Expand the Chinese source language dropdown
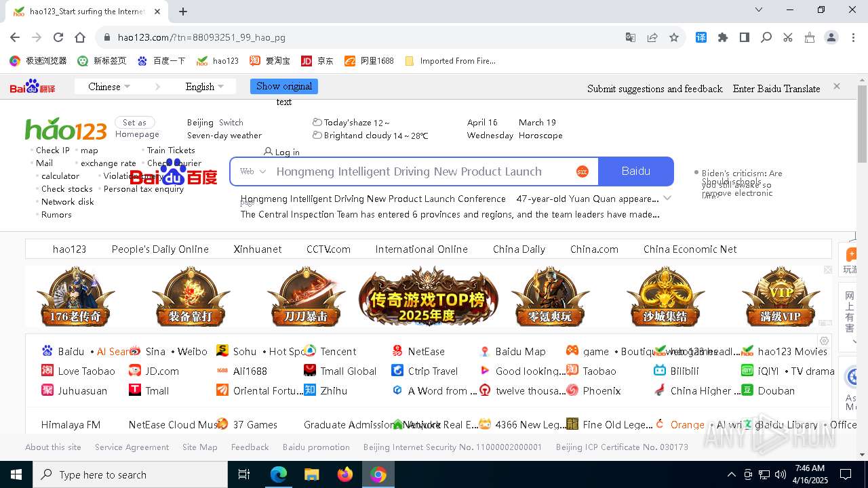The height and width of the screenshot is (488, 868). 109,87
